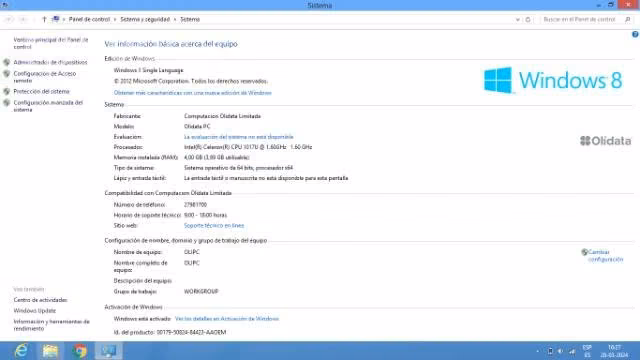Click the network icon in system tray

[572, 351]
